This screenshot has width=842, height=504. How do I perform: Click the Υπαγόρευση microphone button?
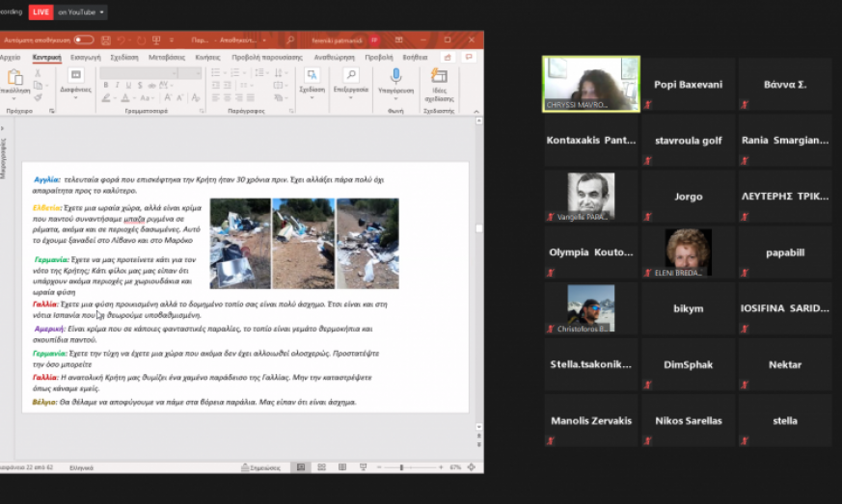pos(395,82)
